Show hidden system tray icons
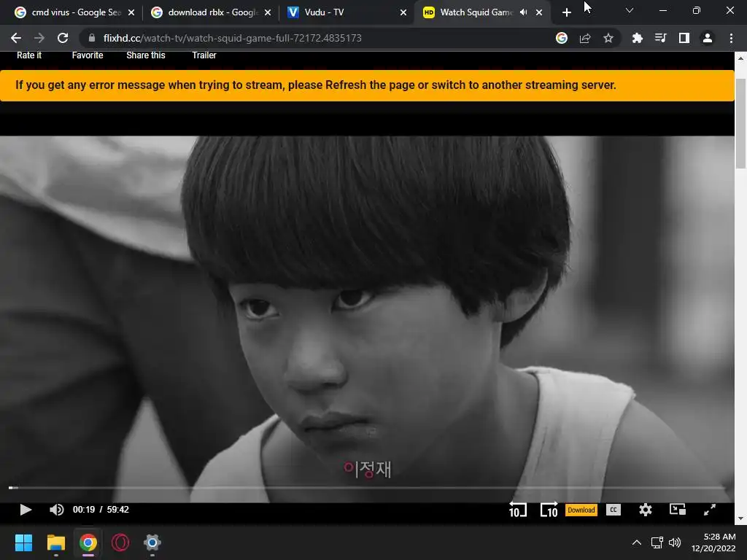The width and height of the screenshot is (747, 560). pyautogui.click(x=636, y=542)
